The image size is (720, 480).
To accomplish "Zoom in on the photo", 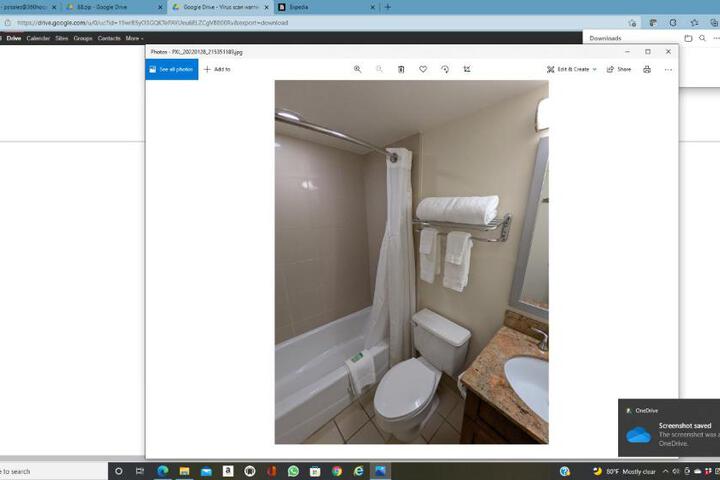I will (357, 69).
